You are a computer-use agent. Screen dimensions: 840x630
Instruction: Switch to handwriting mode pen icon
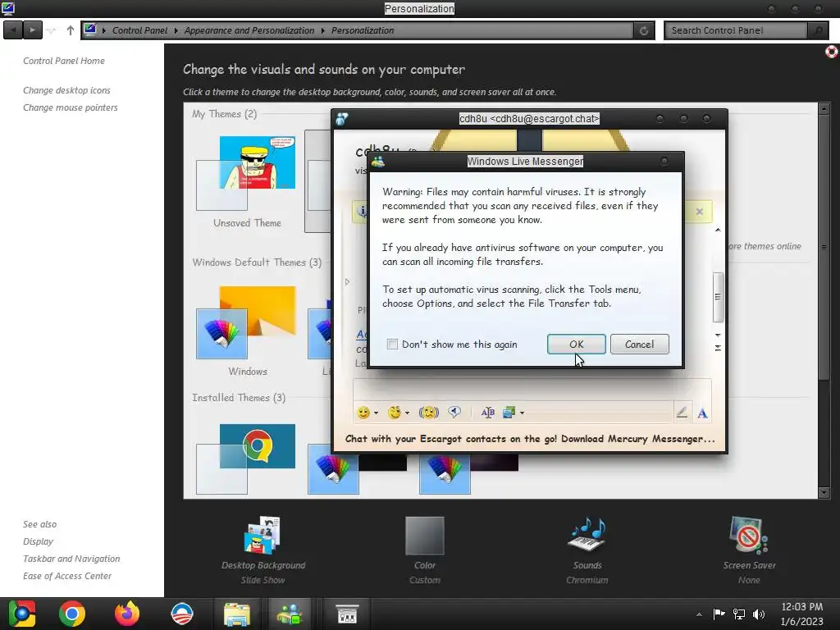click(x=682, y=413)
